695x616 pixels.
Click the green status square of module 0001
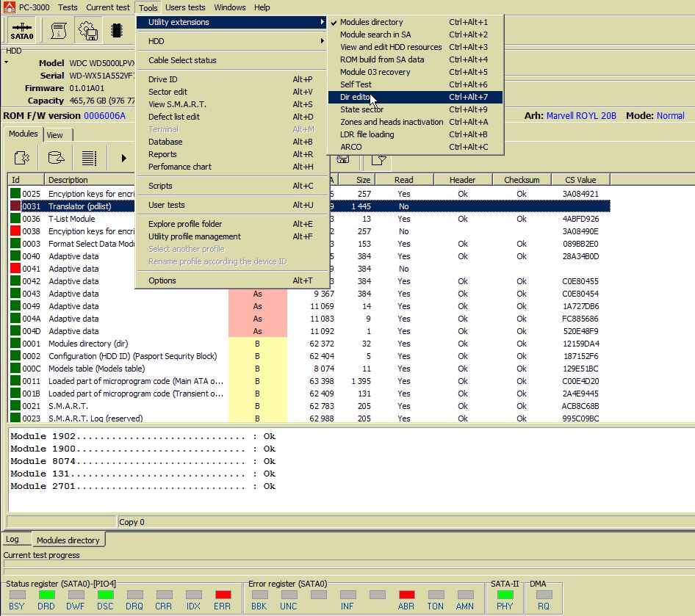click(x=15, y=343)
